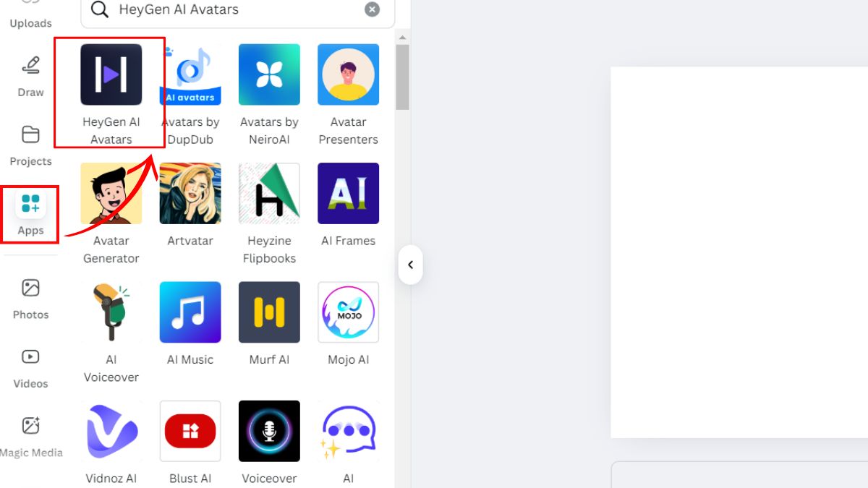Screen dimensions: 868x488
Task: Go to the Projects sidebar tab
Action: [x=30, y=145]
